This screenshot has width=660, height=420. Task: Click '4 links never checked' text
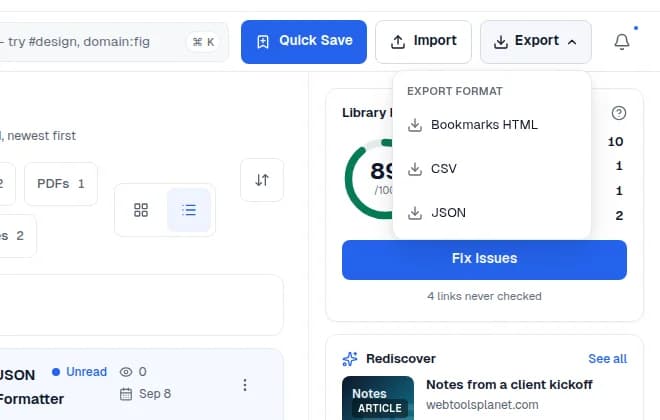(x=484, y=296)
